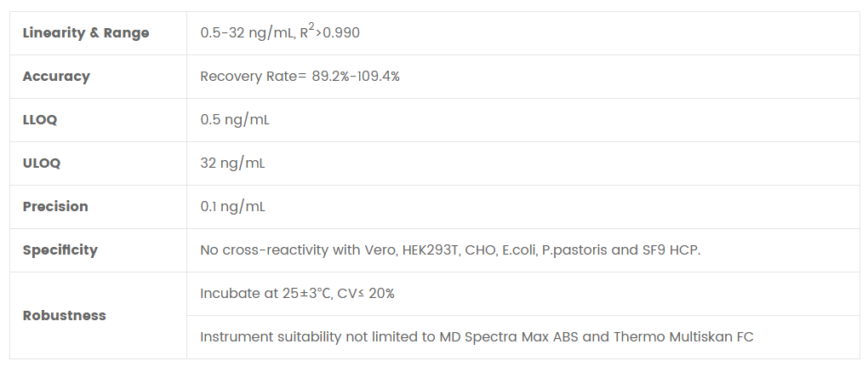
Task: Click the LLOQ label cell
Action: pos(40,120)
